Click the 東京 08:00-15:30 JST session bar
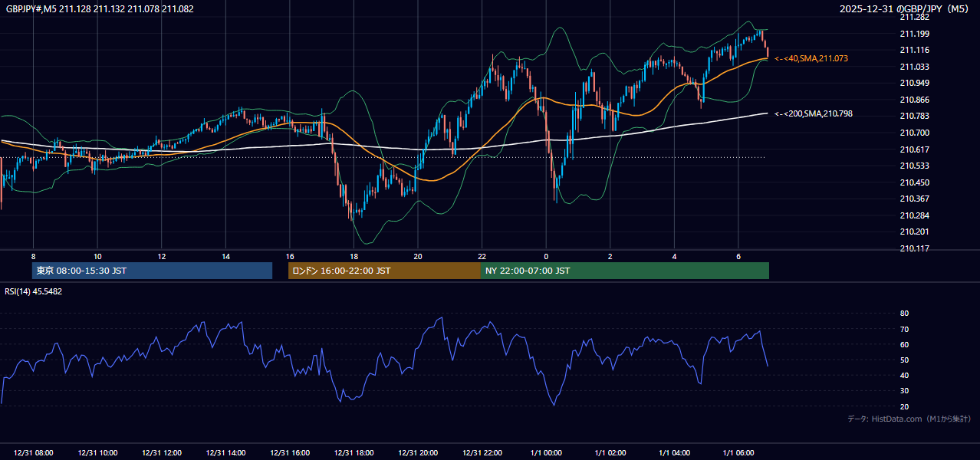This screenshot has width=980, height=460. pos(153,271)
